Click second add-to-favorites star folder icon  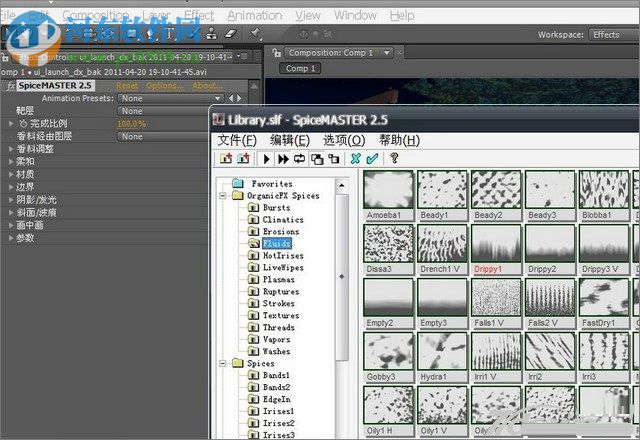[243, 158]
